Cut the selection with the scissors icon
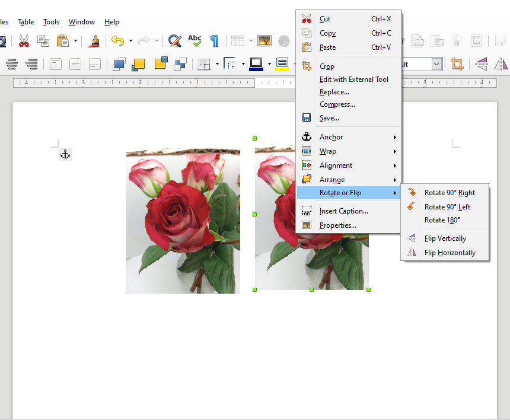 pyautogui.click(x=24, y=41)
